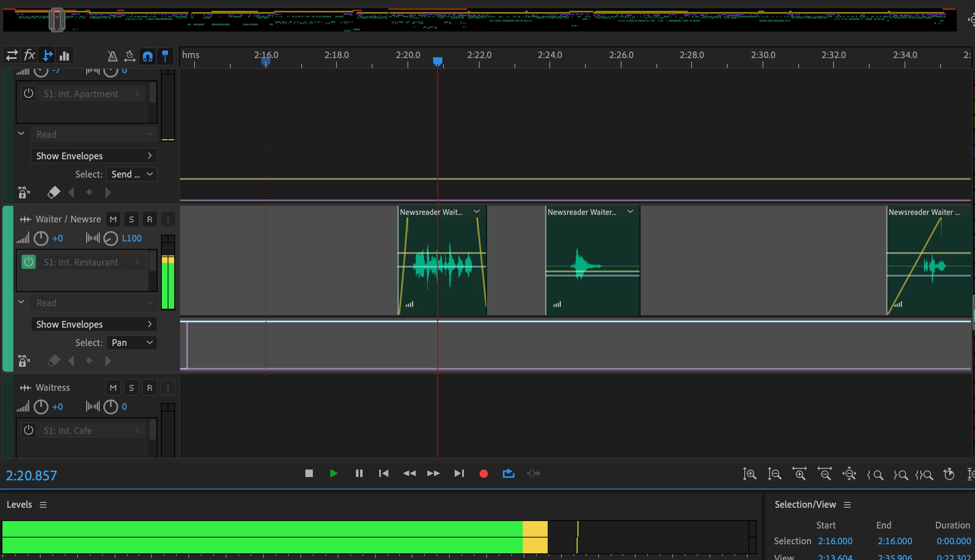Turn off S1: Int. Restaurant send power
Viewport: 975px width, 560px height.
pos(29,262)
